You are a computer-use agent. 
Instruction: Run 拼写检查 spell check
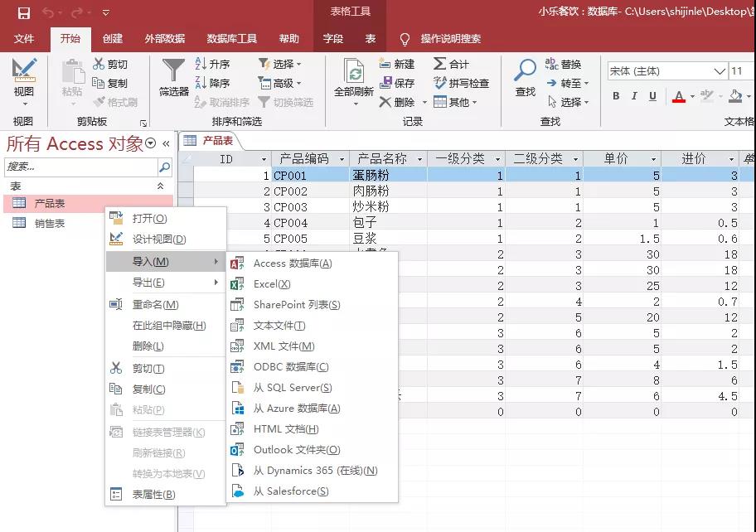point(461,83)
